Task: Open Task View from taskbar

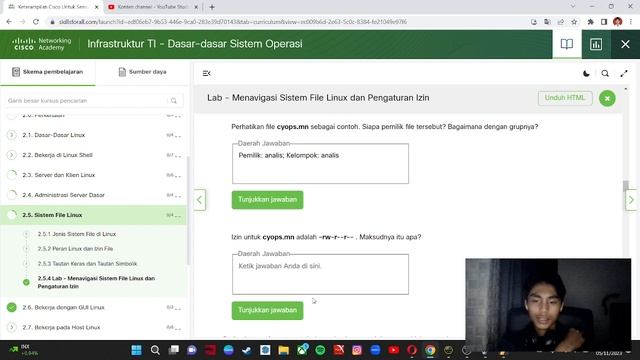Action: [174, 350]
